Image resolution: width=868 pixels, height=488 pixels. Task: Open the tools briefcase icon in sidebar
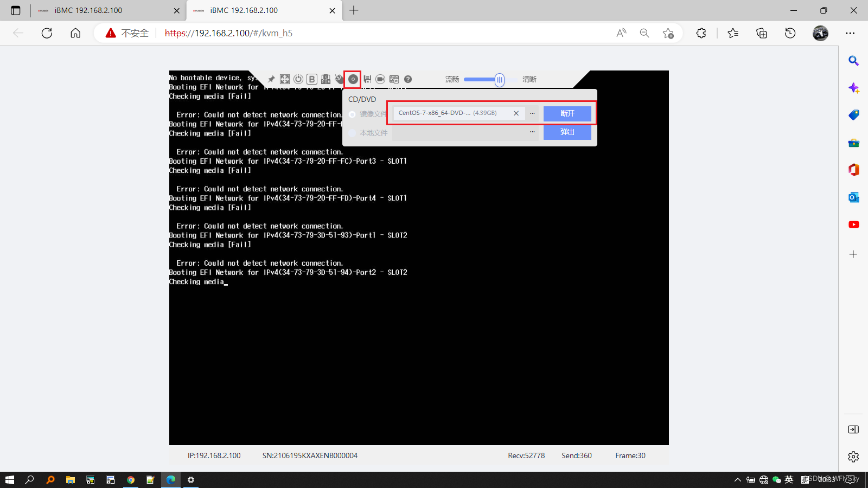(853, 143)
